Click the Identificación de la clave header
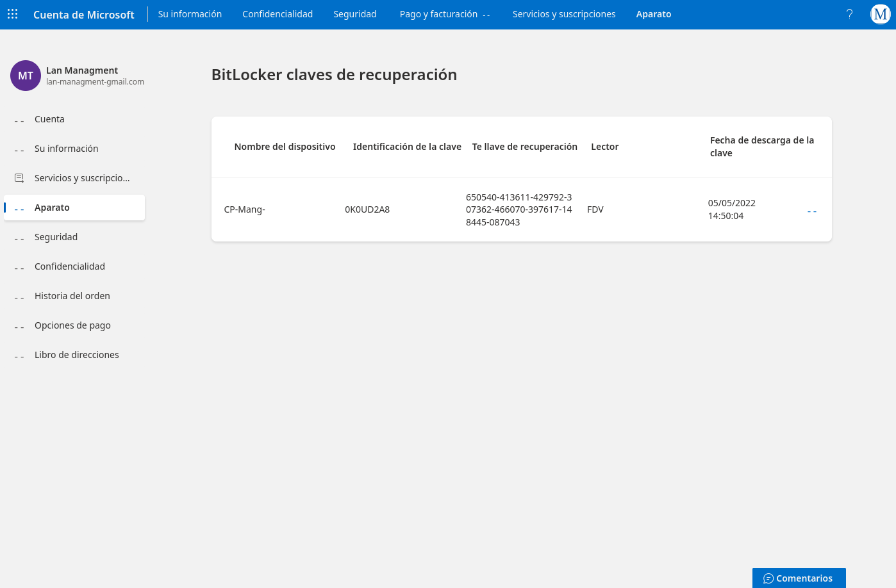The width and height of the screenshot is (896, 588). pyautogui.click(x=407, y=147)
